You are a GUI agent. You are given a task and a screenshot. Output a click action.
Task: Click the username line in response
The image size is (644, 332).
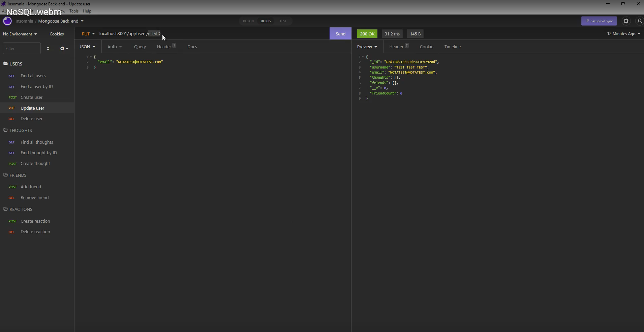tap(399, 67)
